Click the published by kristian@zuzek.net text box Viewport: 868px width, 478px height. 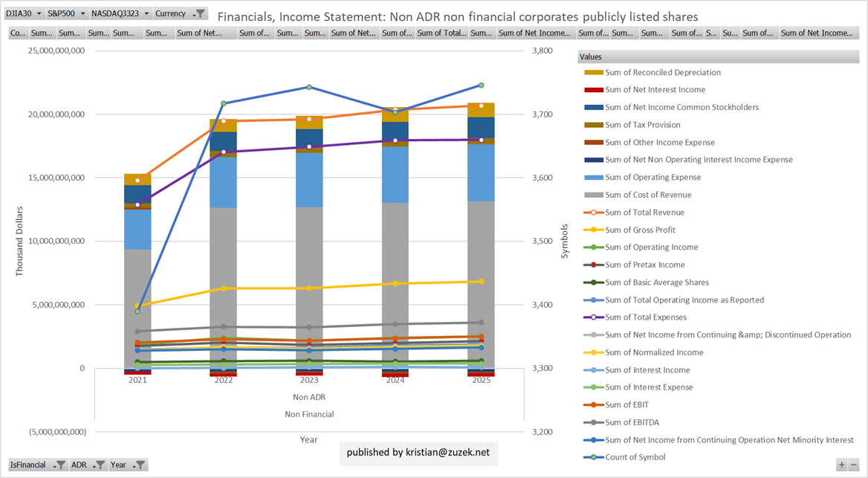coord(419,452)
